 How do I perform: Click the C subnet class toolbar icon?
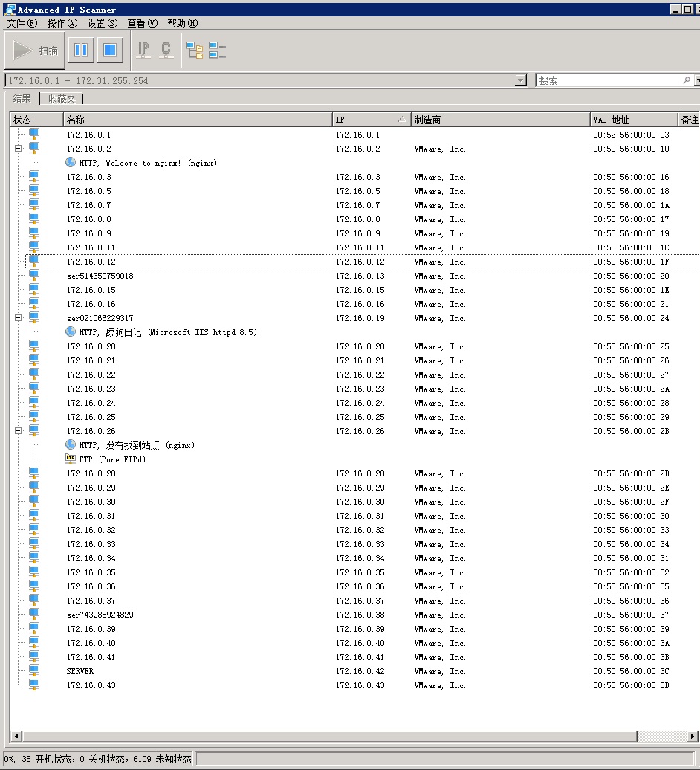tap(166, 50)
